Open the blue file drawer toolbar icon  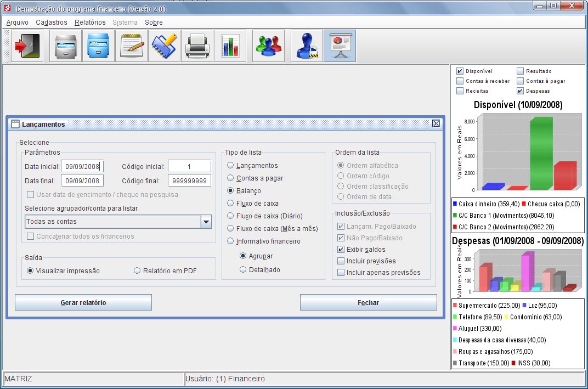pos(98,46)
